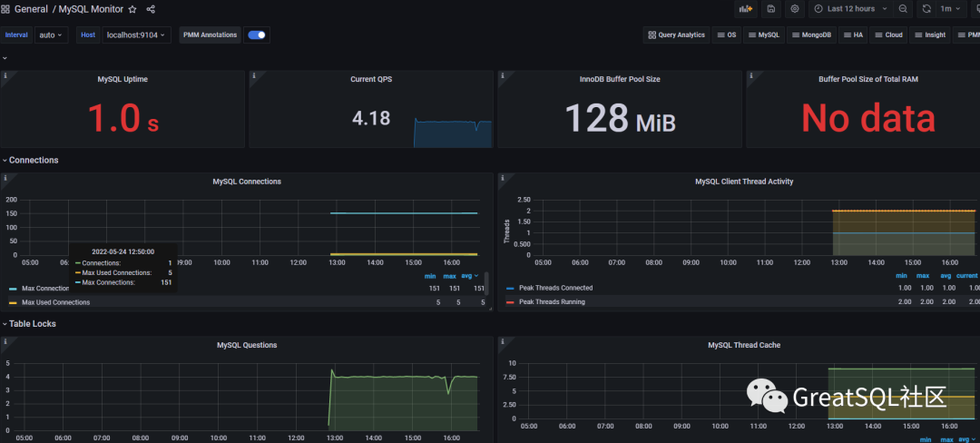Open the HA menu

click(x=853, y=35)
